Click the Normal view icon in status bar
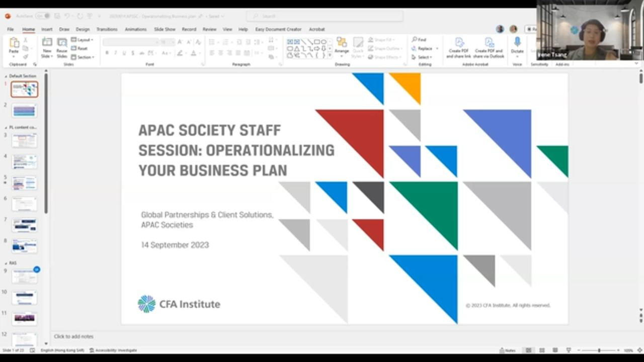This screenshot has width=644, height=362. tap(528, 350)
